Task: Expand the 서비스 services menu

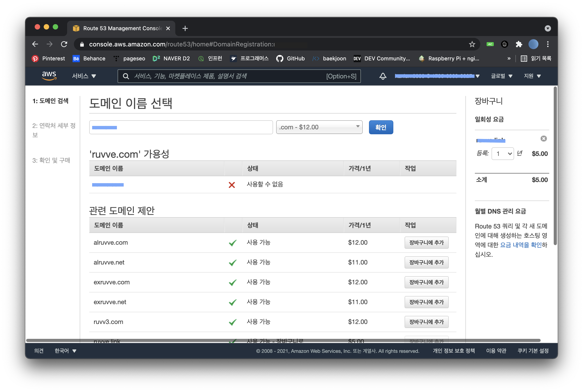Action: [x=84, y=76]
